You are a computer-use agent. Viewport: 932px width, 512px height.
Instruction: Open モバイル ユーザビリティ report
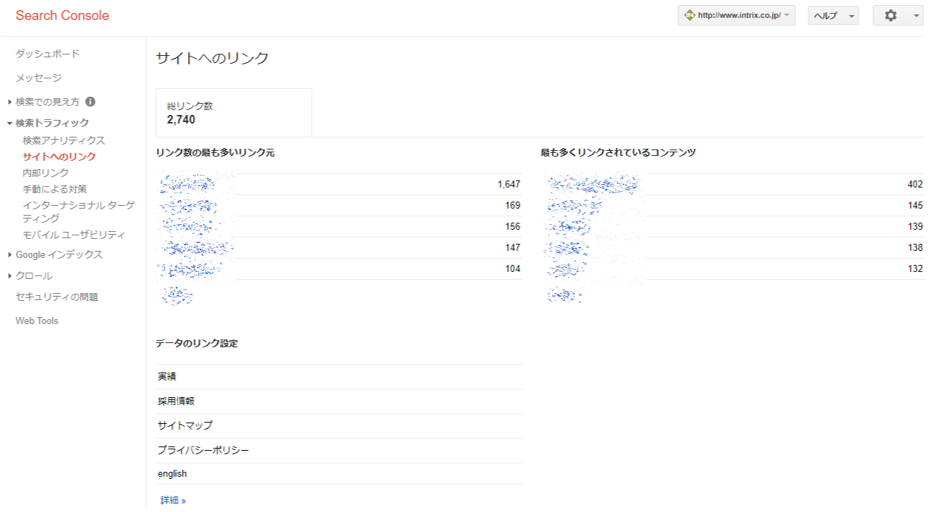point(74,235)
